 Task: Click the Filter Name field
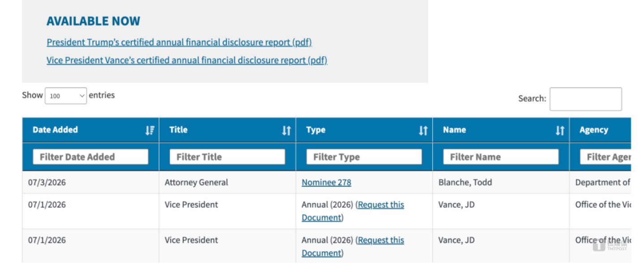coord(501,157)
